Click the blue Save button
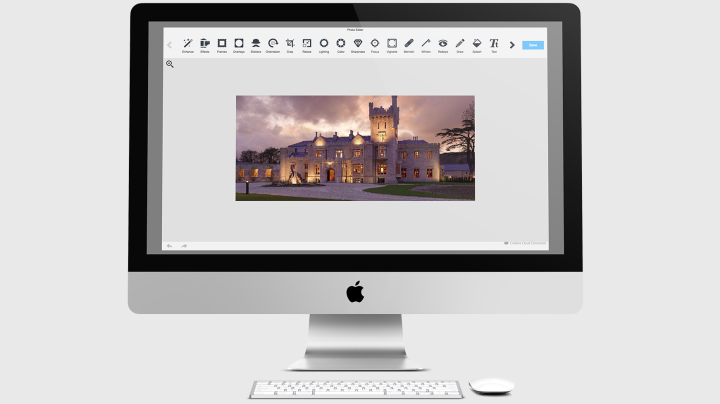This screenshot has width=720, height=404. tap(533, 45)
